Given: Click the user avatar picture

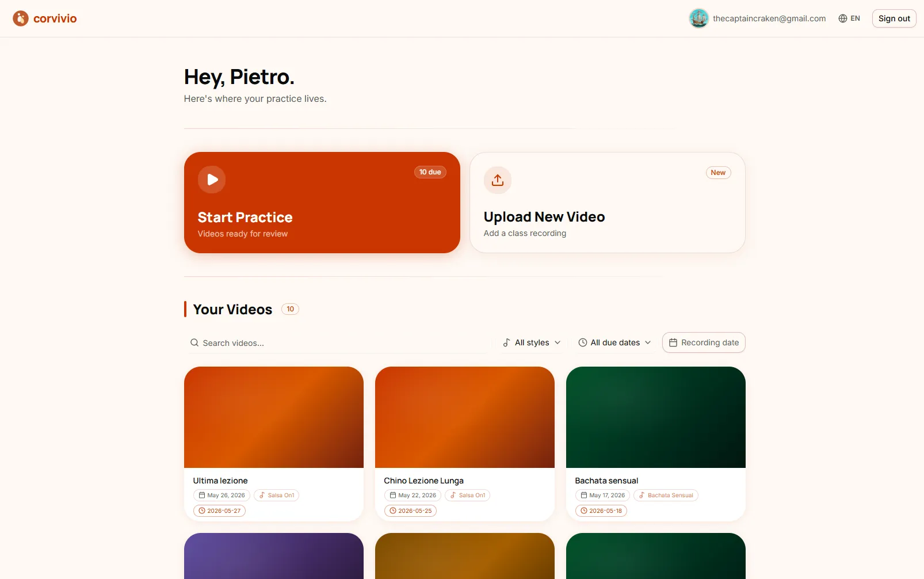Looking at the screenshot, I should click(x=699, y=18).
